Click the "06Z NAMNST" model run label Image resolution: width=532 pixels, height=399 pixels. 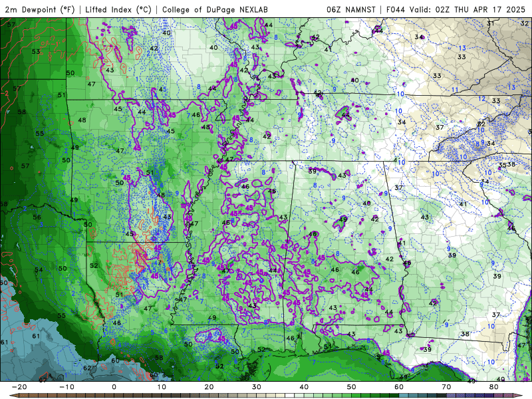click(351, 9)
